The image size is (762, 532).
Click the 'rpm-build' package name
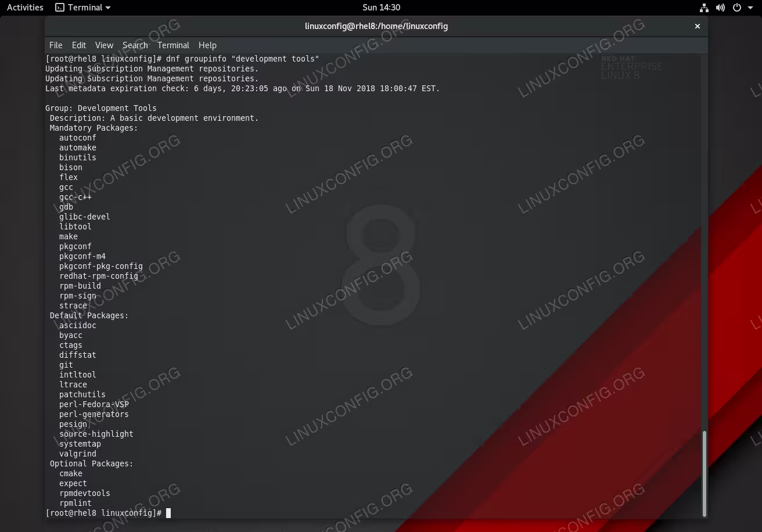tap(80, 286)
